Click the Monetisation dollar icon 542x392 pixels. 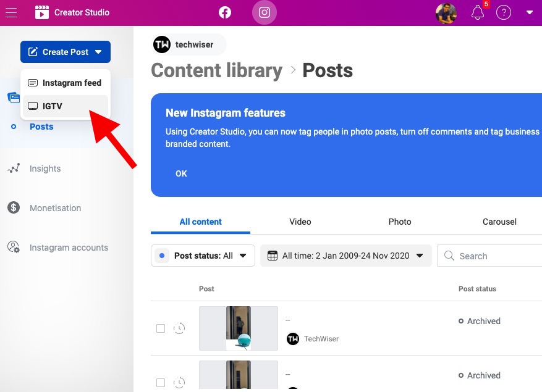click(x=14, y=207)
